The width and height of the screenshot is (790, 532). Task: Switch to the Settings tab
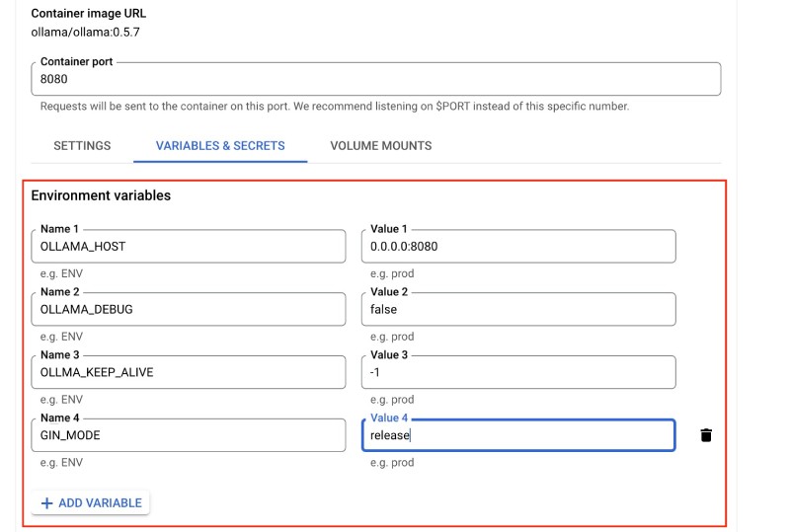click(x=82, y=145)
